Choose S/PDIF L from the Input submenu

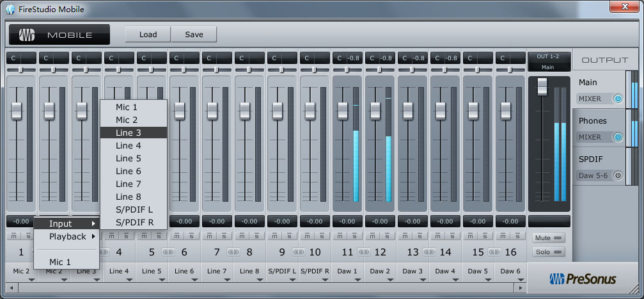pos(134,210)
